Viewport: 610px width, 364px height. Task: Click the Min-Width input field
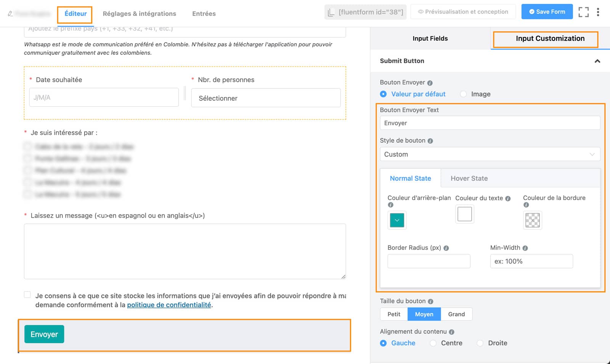point(531,261)
